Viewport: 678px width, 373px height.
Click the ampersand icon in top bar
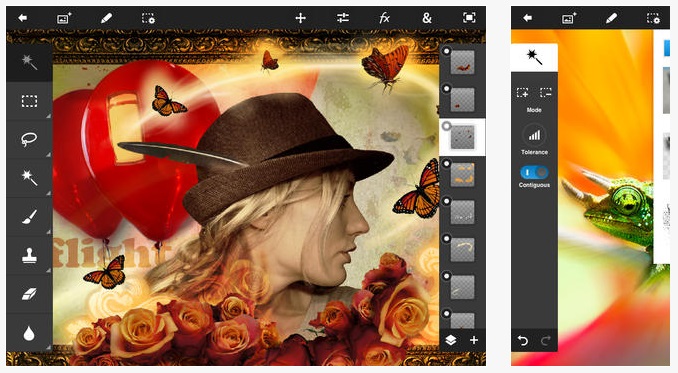(x=427, y=18)
